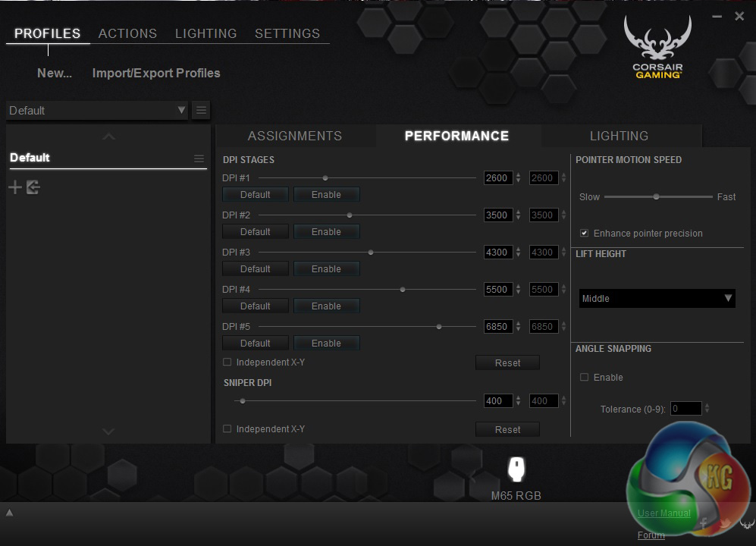Set DPI #3 as Default
This screenshot has width=756, height=546.
[x=256, y=269]
